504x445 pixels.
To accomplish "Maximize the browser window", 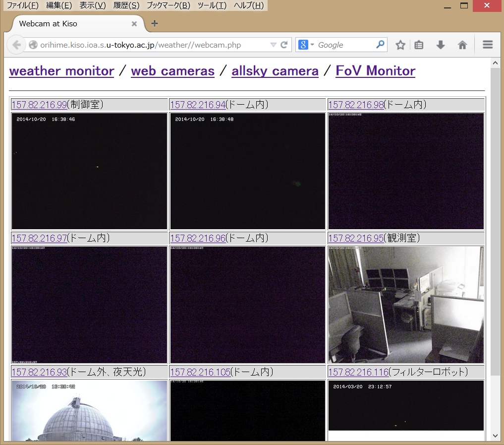I will pos(464,5).
